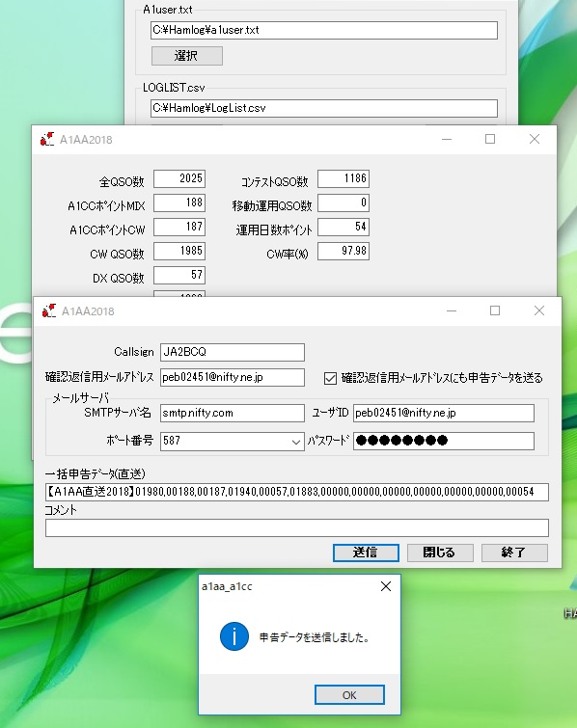Close the a1aa_a1cc message dialog
This screenshot has width=577, height=728.
coord(386,586)
